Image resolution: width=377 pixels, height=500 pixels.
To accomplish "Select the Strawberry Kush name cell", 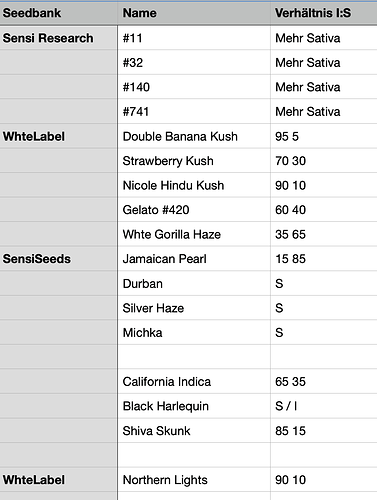I will (x=194, y=161).
